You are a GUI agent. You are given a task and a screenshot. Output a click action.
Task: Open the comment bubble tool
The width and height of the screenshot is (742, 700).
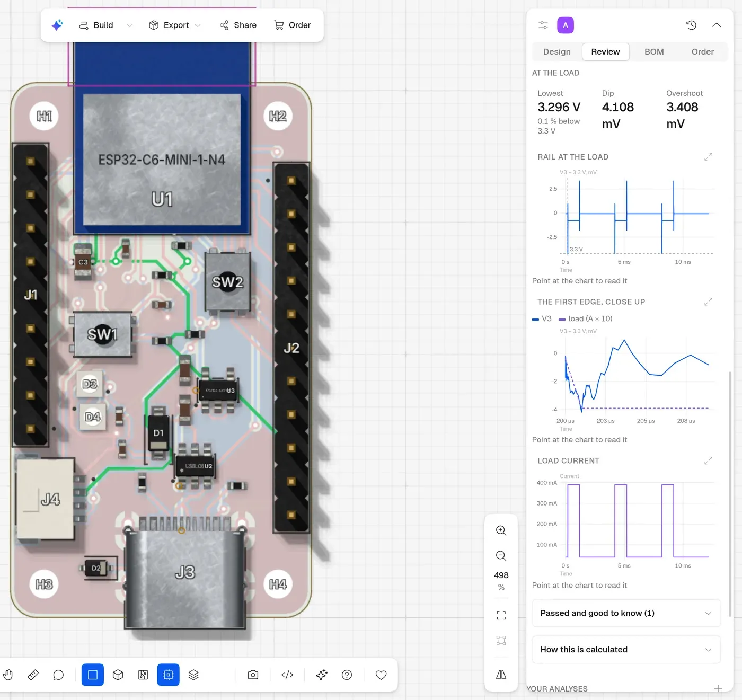click(x=59, y=675)
